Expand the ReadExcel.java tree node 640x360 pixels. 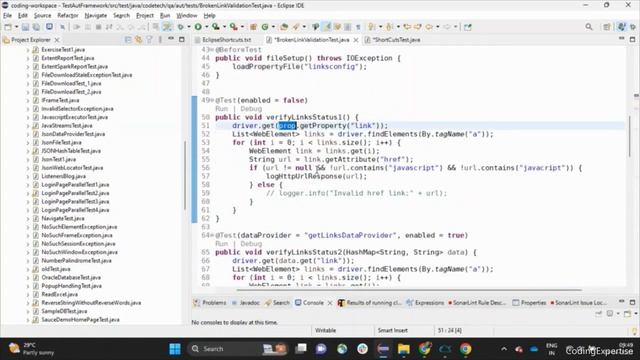(28, 294)
